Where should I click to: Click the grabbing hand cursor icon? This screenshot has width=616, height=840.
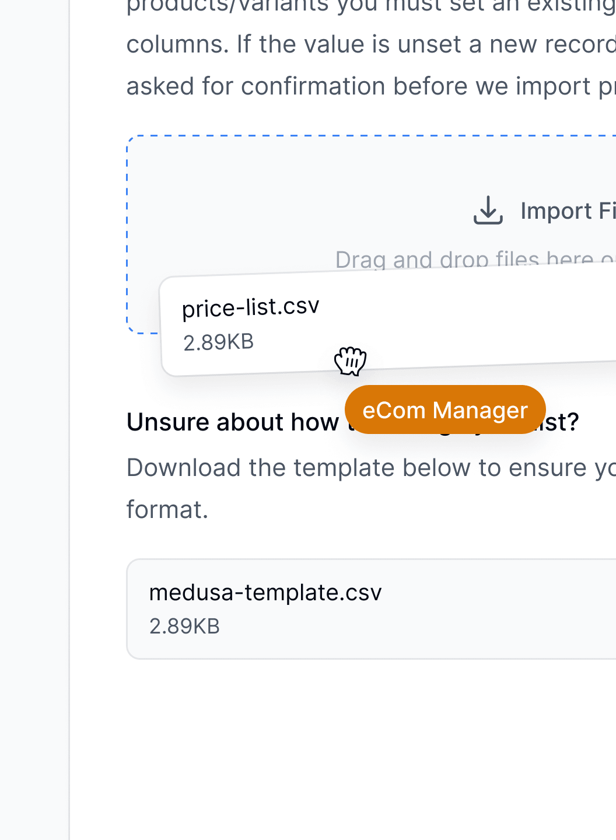click(350, 360)
